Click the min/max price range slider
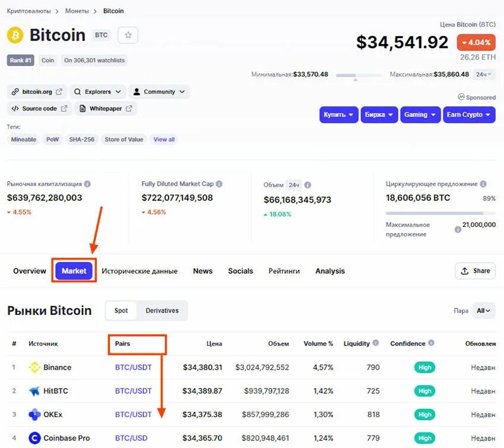This screenshot has width=504, height=448. point(359,76)
